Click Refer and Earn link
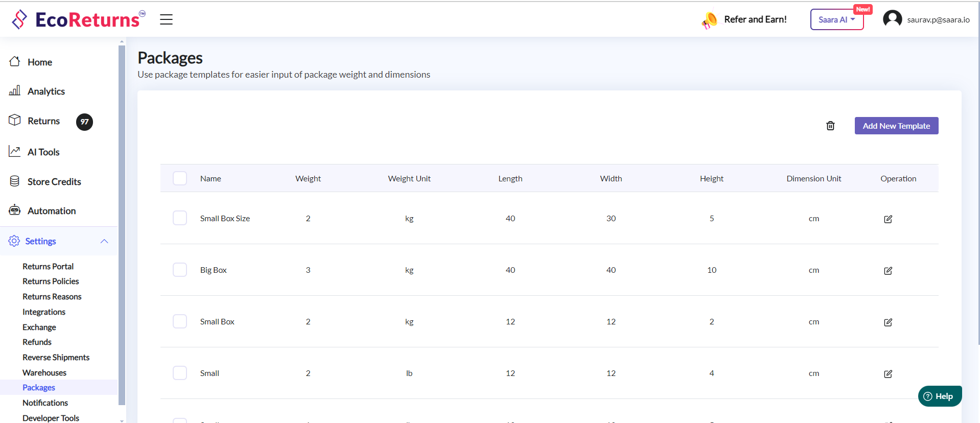 (755, 19)
